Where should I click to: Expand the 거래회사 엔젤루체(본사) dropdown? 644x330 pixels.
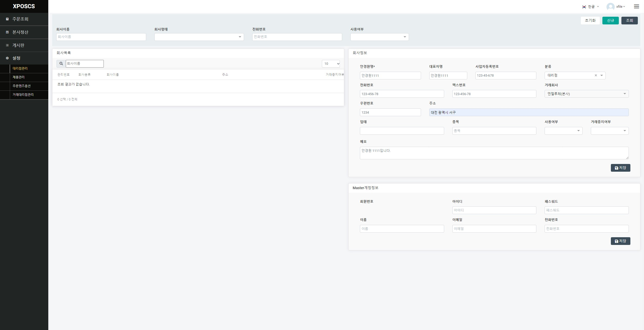(586, 94)
